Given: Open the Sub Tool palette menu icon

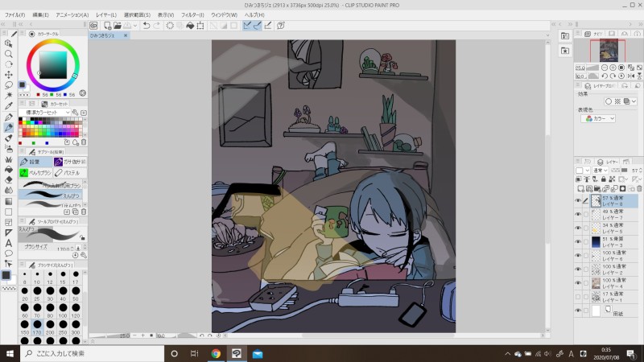Looking at the screenshot, I should pyautogui.click(x=23, y=152).
